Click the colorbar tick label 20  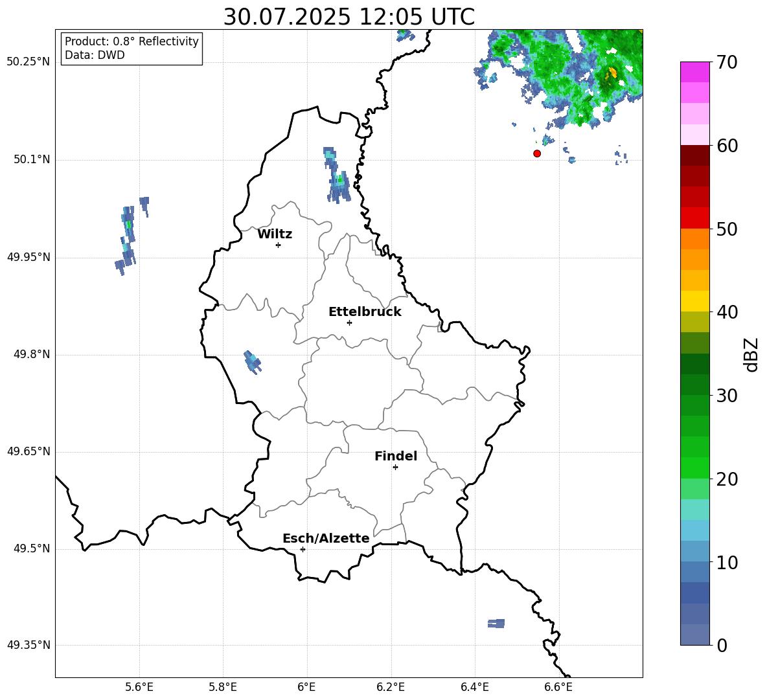click(727, 479)
